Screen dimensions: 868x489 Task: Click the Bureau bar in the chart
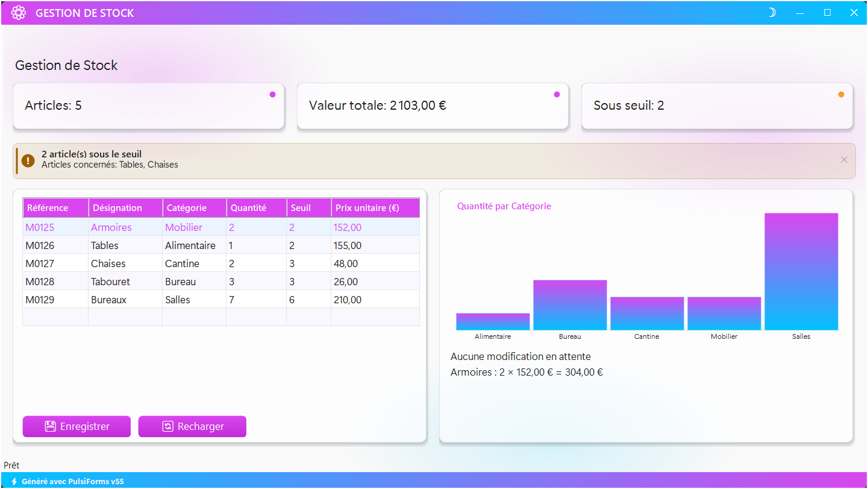click(x=570, y=305)
